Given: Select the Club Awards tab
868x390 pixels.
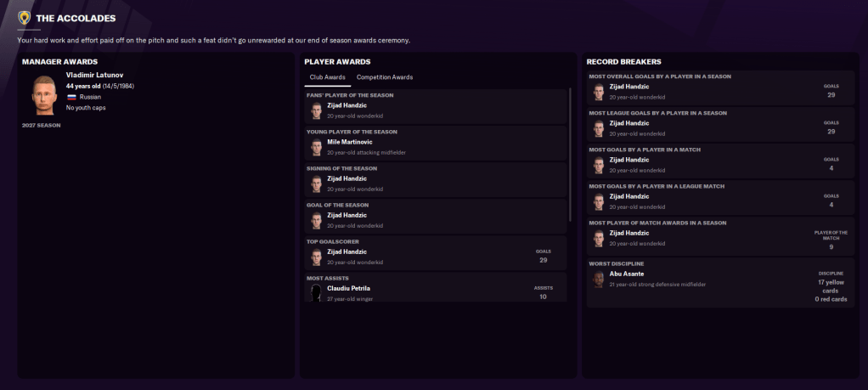Looking at the screenshot, I should (327, 77).
